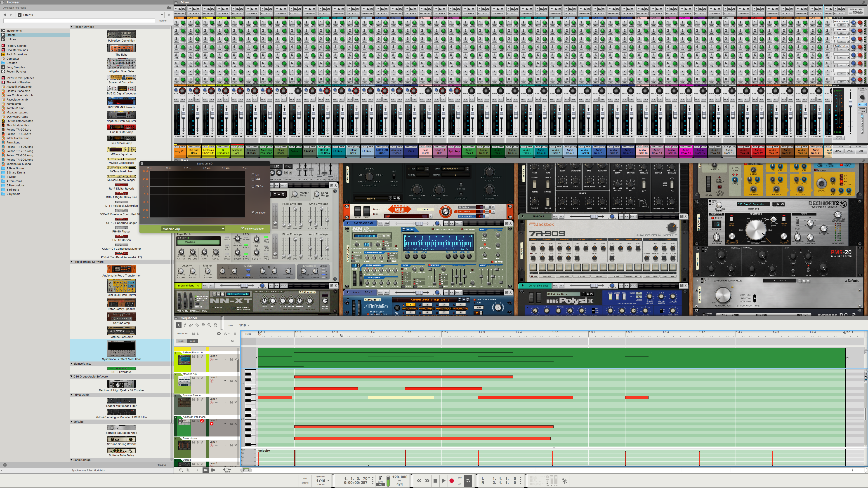
Task: Click the Search button in browser
Action: [x=163, y=21]
